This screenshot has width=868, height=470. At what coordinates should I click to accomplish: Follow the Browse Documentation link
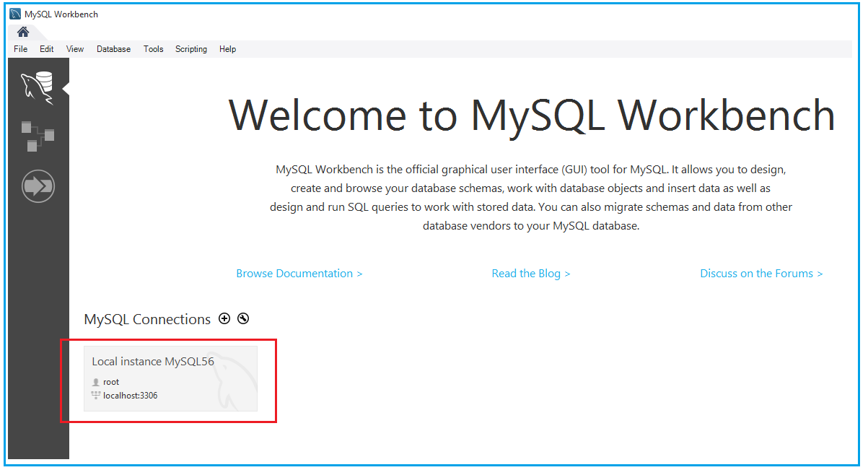pos(299,274)
